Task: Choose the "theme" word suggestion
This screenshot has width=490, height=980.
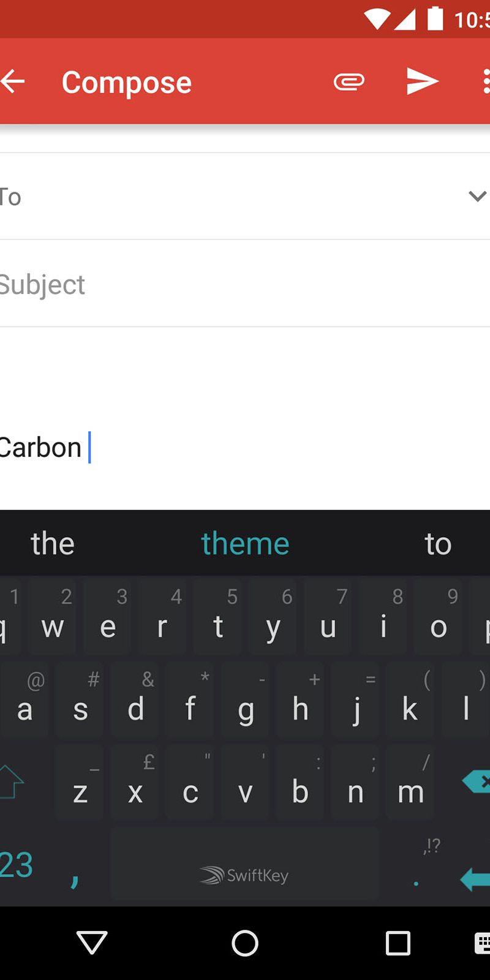Action: click(245, 544)
